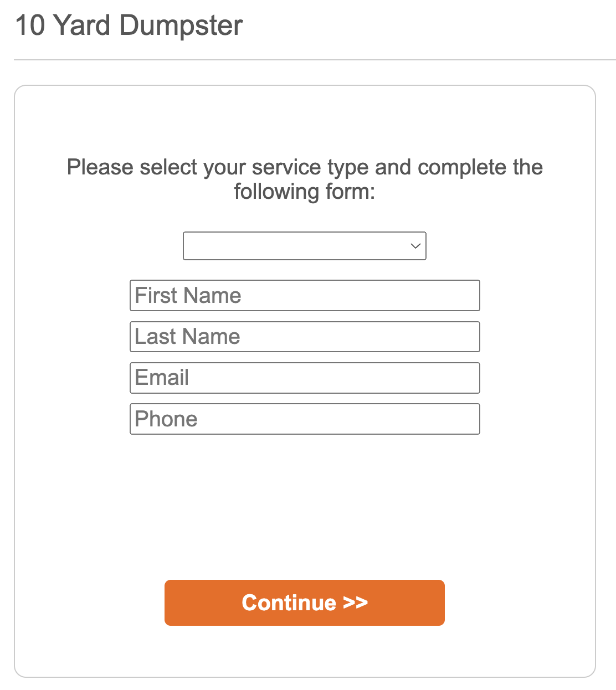616x690 pixels.
Task: Click into the Phone field
Action: tap(305, 419)
